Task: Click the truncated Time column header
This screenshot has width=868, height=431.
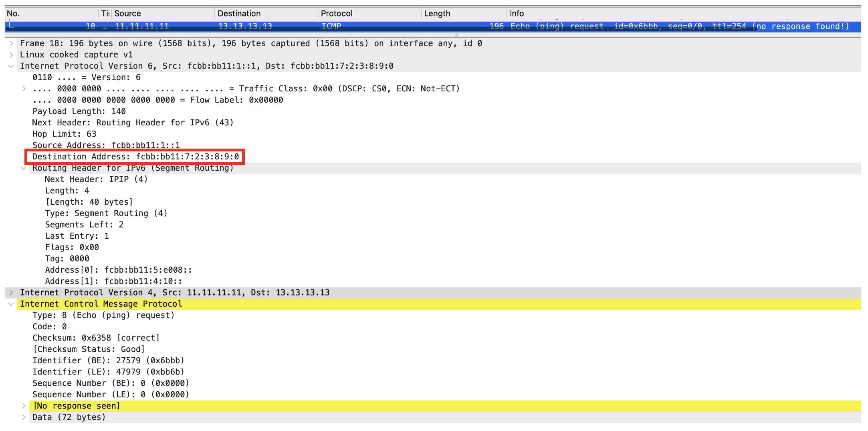Action: pos(105,14)
